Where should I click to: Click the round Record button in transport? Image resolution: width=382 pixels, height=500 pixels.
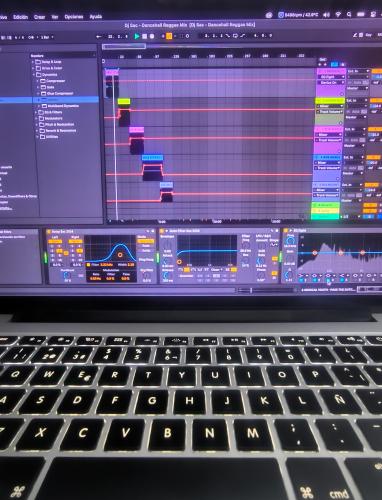152,36
